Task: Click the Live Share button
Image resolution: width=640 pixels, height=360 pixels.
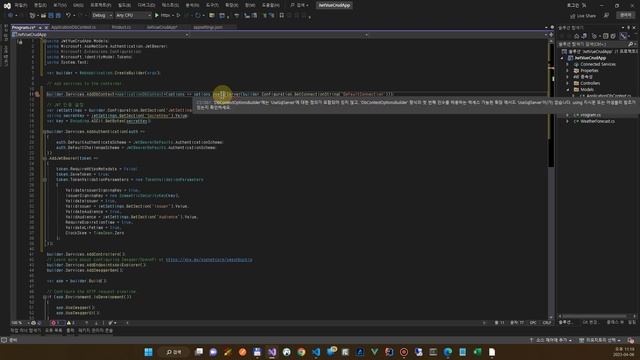Action: tap(583, 16)
